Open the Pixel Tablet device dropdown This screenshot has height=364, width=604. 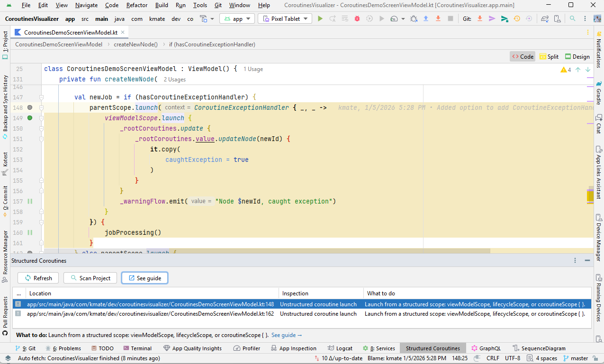[285, 19]
